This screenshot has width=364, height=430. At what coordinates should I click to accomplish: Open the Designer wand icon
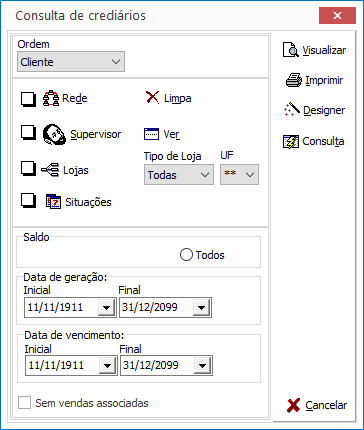tap(292, 110)
